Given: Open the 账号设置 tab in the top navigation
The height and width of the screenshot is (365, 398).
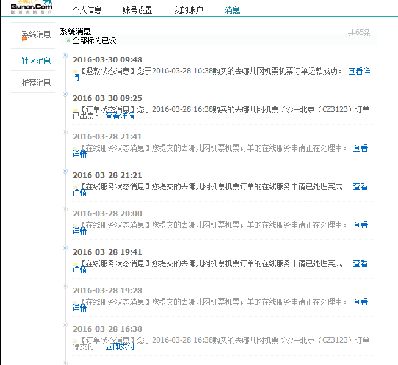Looking at the screenshot, I should click(x=137, y=10).
